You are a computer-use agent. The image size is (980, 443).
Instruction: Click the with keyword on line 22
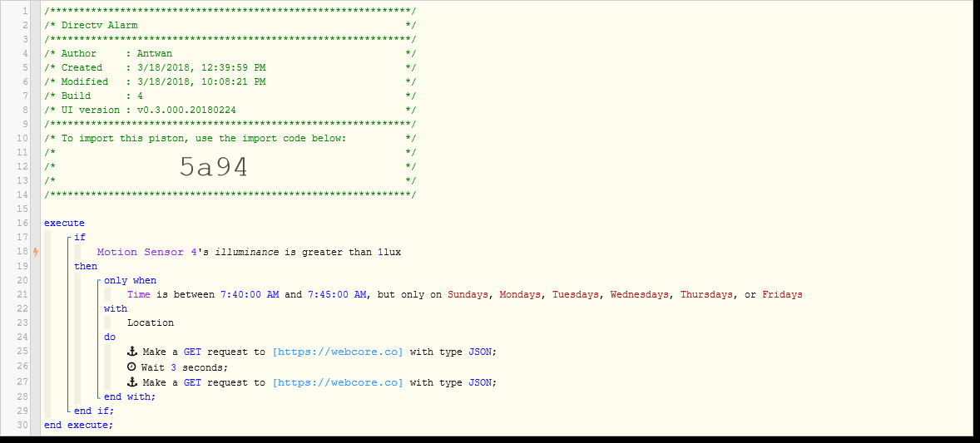[115, 308]
